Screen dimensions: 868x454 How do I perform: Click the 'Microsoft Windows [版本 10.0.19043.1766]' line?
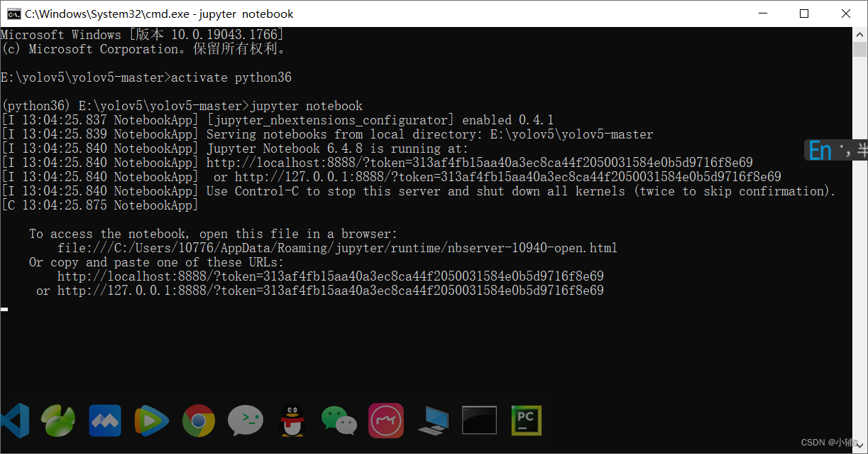tap(143, 35)
